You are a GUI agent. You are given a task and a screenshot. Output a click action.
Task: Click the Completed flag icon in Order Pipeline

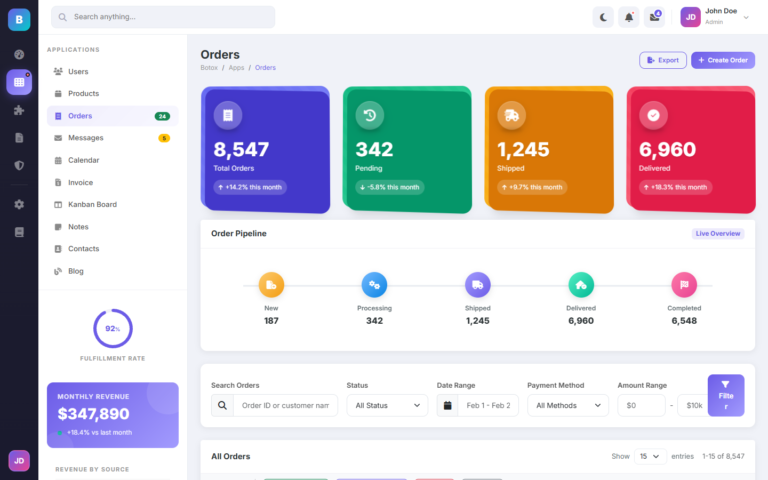pyautogui.click(x=684, y=285)
